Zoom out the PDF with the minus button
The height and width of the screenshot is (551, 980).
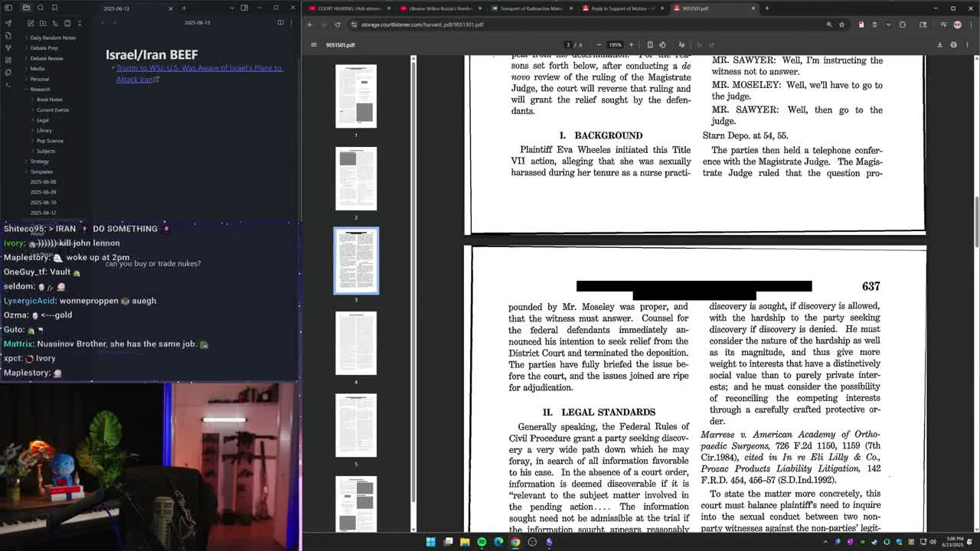pos(599,44)
